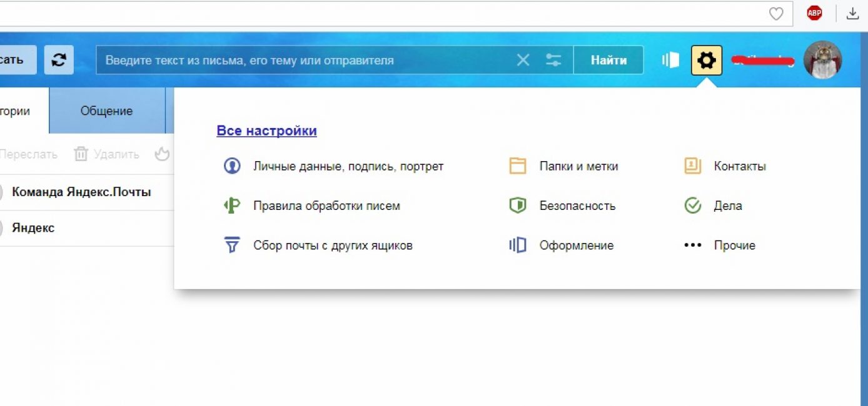Open Личные данные, подпись, портрет settings
868x406 pixels.
click(348, 166)
